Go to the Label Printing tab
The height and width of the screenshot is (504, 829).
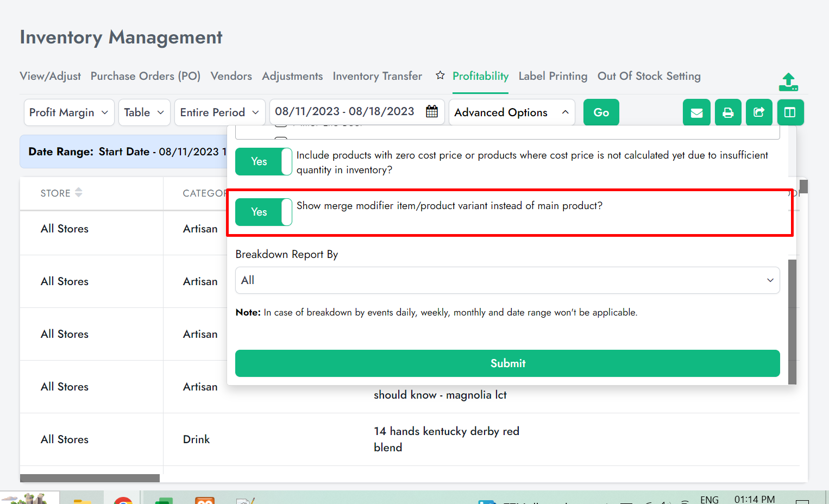click(x=552, y=76)
